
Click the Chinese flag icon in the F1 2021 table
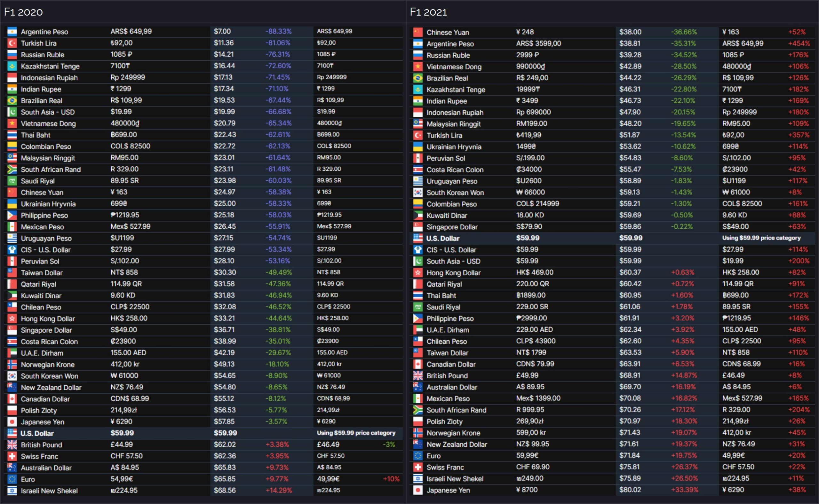pos(418,32)
